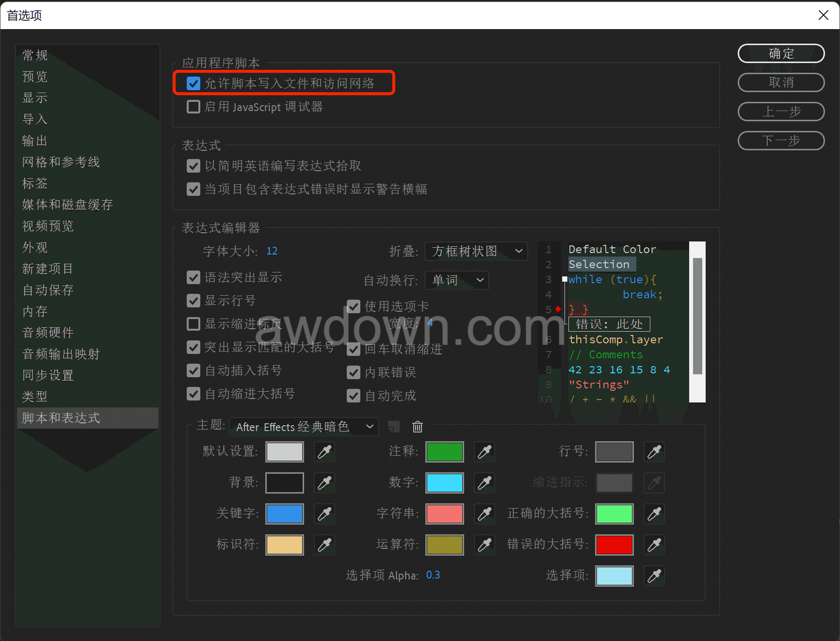This screenshot has height=641, width=840.
Task: Click the eyedropper for 注释 color
Action: click(485, 452)
